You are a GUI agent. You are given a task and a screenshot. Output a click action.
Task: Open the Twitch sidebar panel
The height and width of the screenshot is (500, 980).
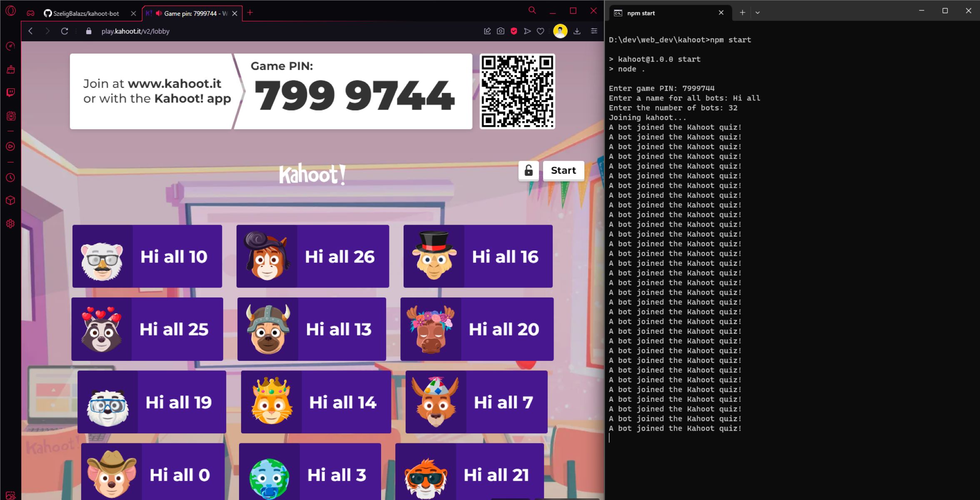point(11,92)
